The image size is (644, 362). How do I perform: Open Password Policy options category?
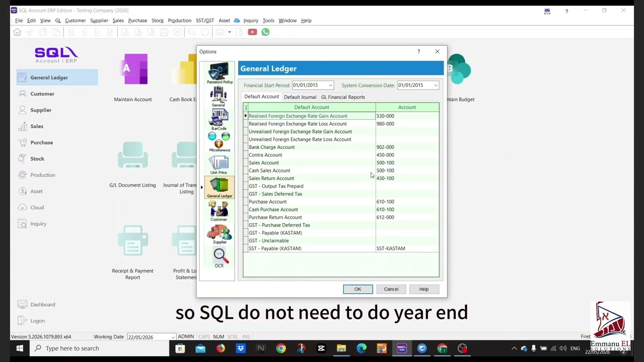[219, 73]
